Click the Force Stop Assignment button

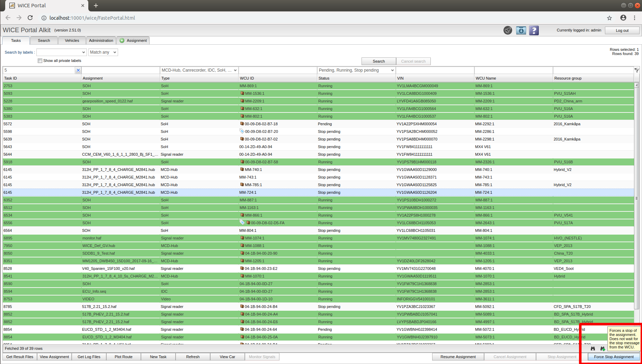point(614,357)
